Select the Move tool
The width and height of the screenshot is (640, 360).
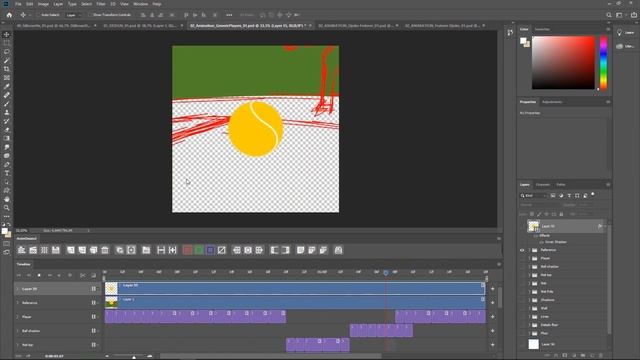pos(7,34)
